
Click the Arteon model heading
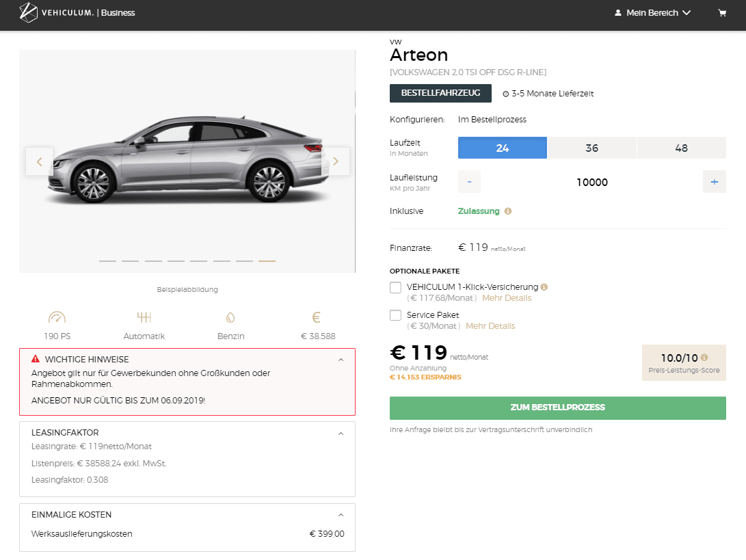point(418,55)
